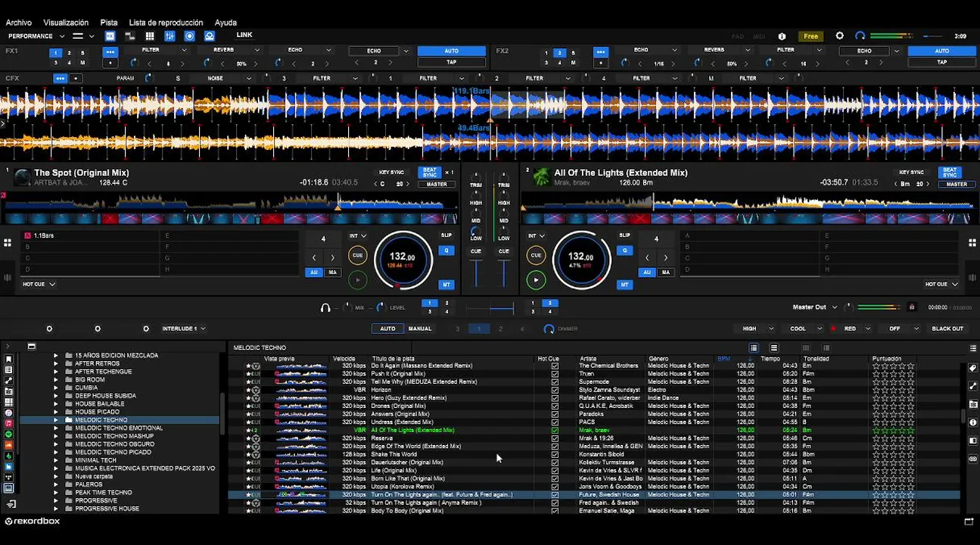
Task: Open INTERLUDE 1 dropdown
Action: [x=183, y=329]
